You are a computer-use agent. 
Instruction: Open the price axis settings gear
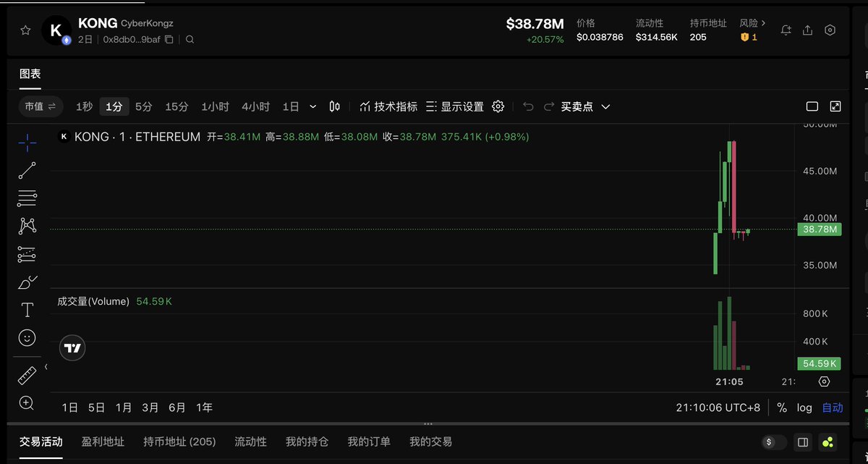click(824, 381)
